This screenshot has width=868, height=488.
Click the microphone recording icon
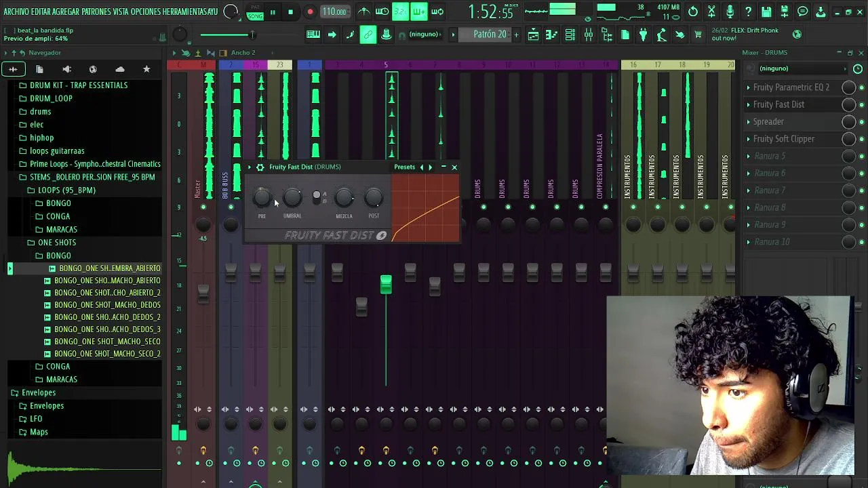(730, 12)
